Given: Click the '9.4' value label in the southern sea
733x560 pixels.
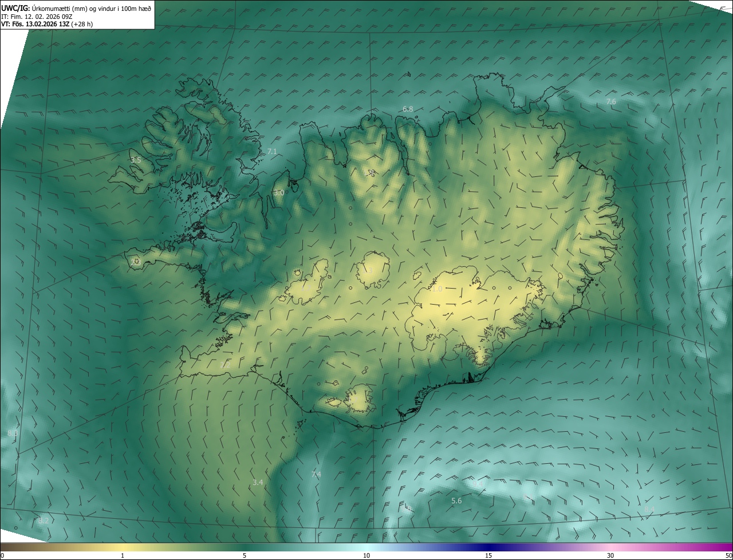Looking at the screenshot, I should coord(478,484).
